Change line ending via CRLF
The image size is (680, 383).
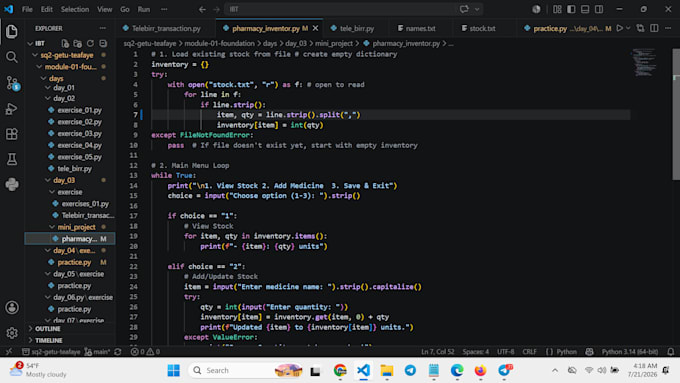tap(530, 352)
